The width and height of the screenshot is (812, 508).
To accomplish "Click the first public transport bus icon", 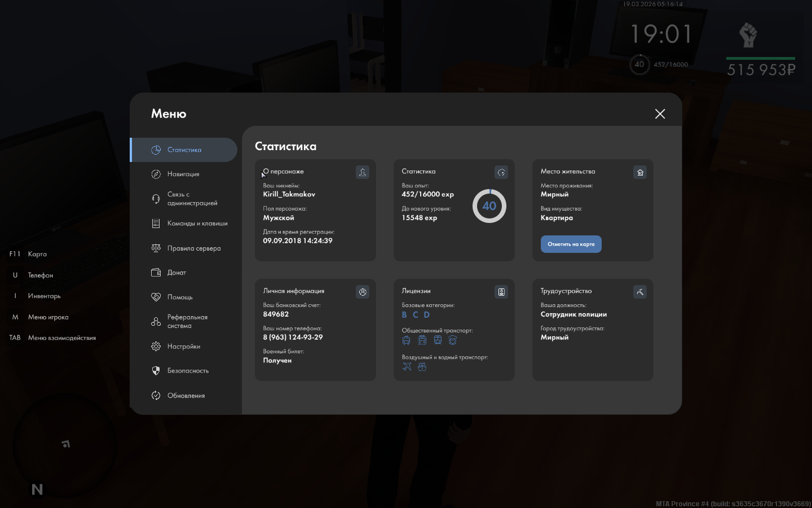I will coord(407,340).
